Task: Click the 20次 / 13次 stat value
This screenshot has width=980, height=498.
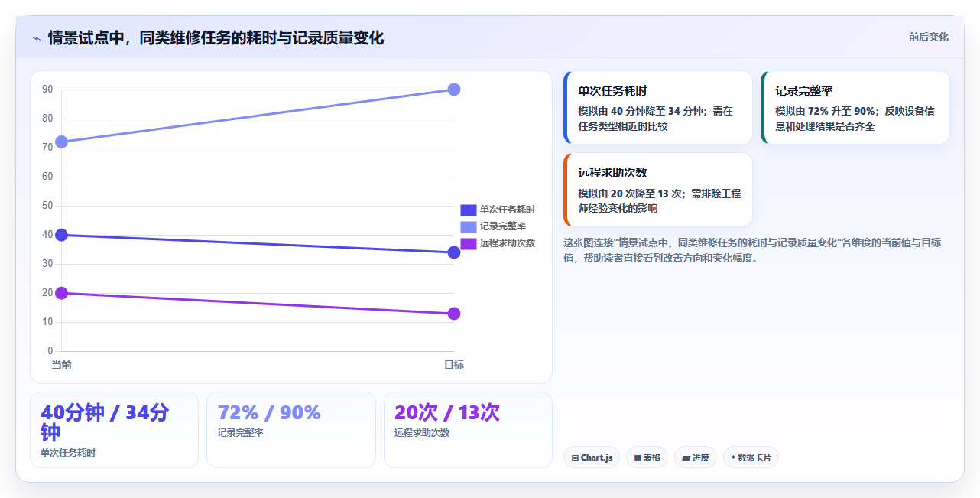Action: [447, 413]
